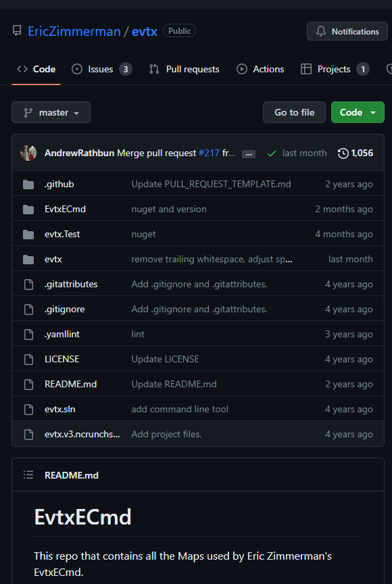Image resolution: width=392 pixels, height=584 pixels.
Task: Click the commit history clock icon
Action: pyautogui.click(x=343, y=153)
